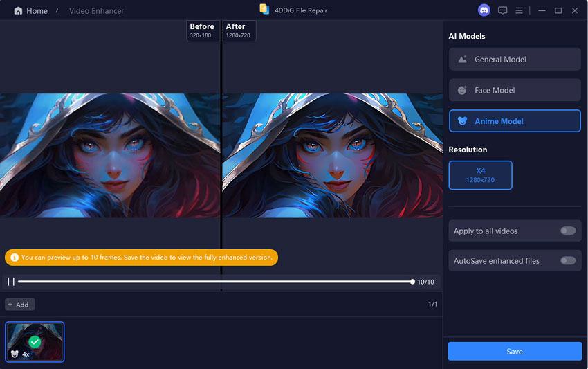Open the hamburger menu

(x=519, y=10)
